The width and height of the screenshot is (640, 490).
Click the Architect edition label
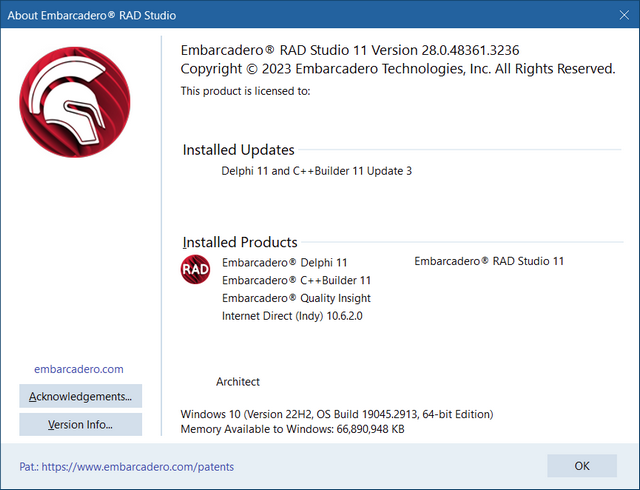click(x=238, y=382)
